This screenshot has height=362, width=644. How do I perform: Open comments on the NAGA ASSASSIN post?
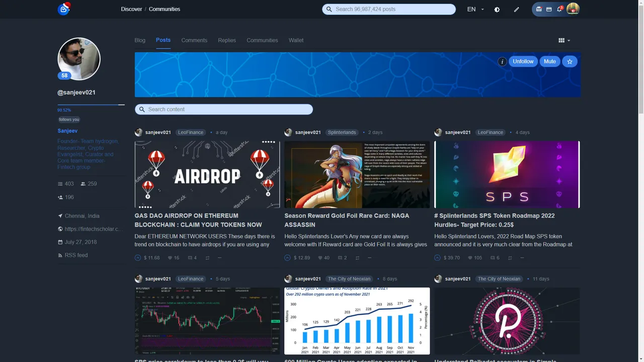pos(342,257)
